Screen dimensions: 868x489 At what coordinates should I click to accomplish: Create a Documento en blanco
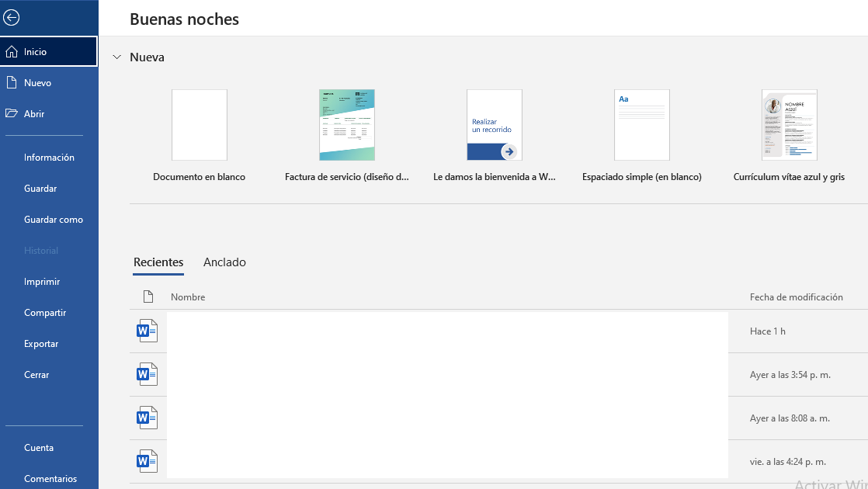[x=200, y=125]
